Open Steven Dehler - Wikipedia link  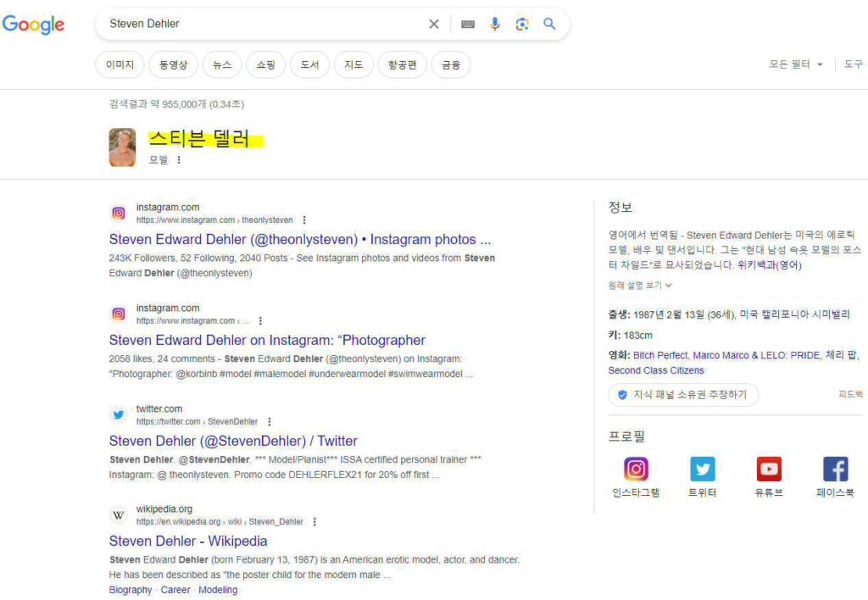pyautogui.click(x=187, y=541)
